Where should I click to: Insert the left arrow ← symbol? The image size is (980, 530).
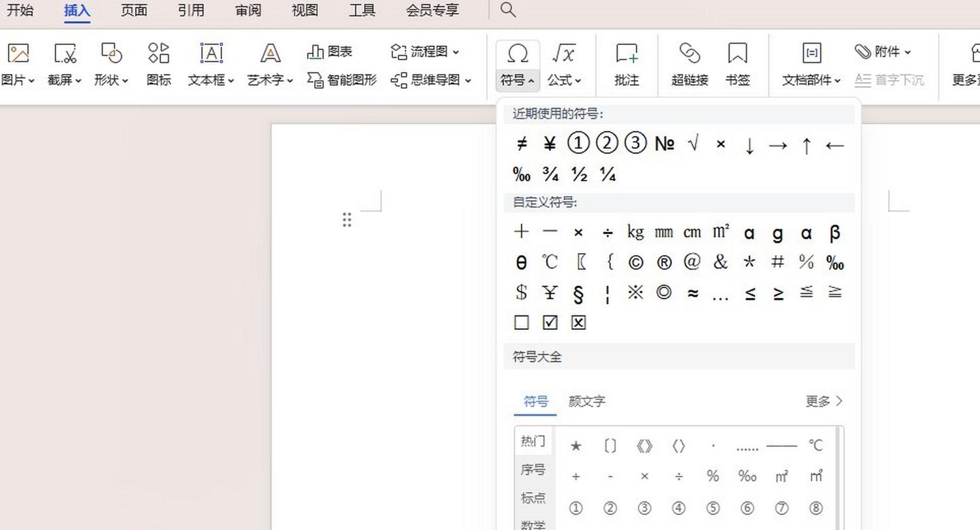[835, 145]
